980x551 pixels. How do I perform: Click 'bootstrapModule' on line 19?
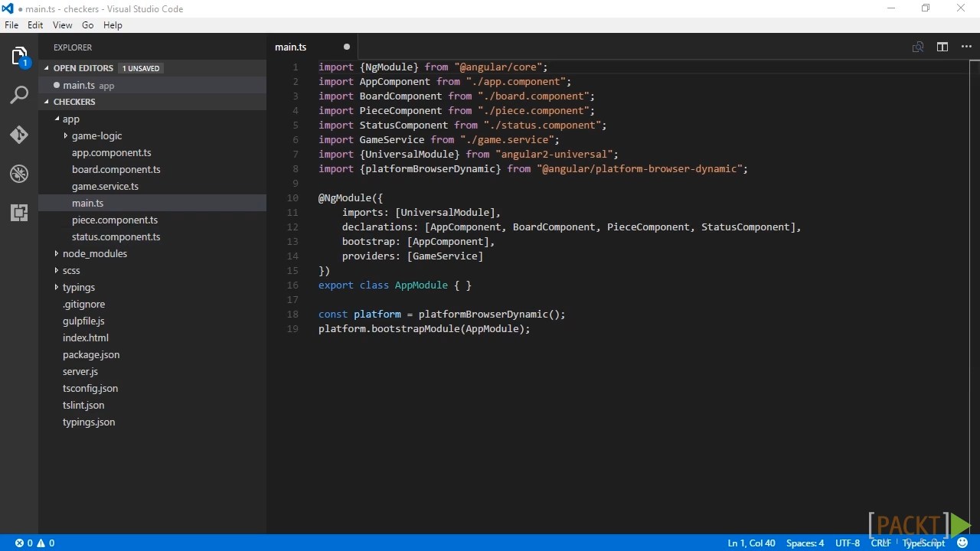(x=416, y=328)
